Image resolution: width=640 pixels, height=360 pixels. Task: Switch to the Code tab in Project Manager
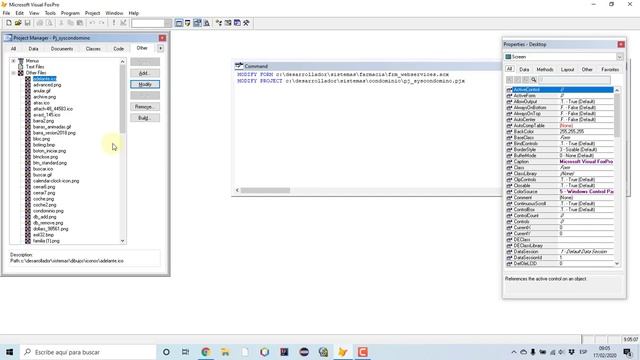click(118, 49)
